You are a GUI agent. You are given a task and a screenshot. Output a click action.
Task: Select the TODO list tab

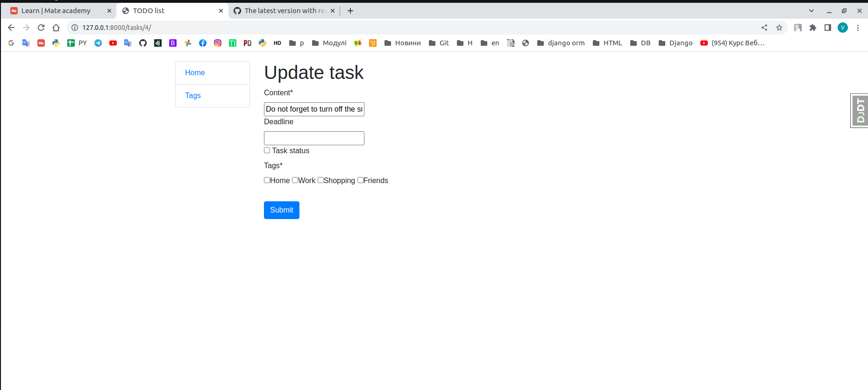click(x=172, y=11)
